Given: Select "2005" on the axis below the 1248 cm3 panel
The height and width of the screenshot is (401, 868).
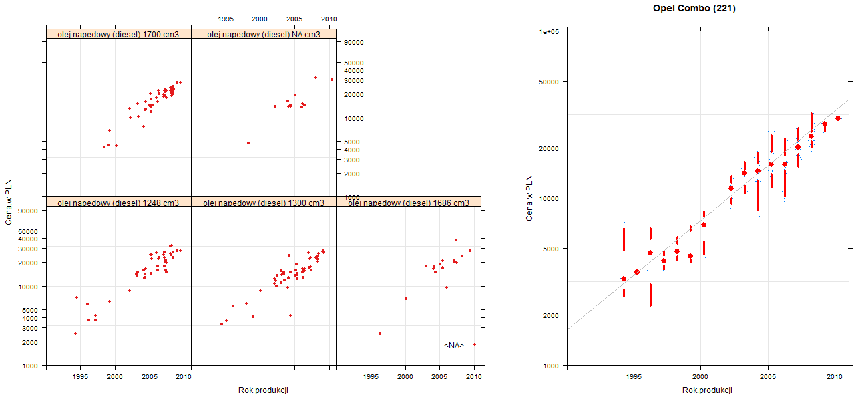Looking at the screenshot, I should 150,376.
